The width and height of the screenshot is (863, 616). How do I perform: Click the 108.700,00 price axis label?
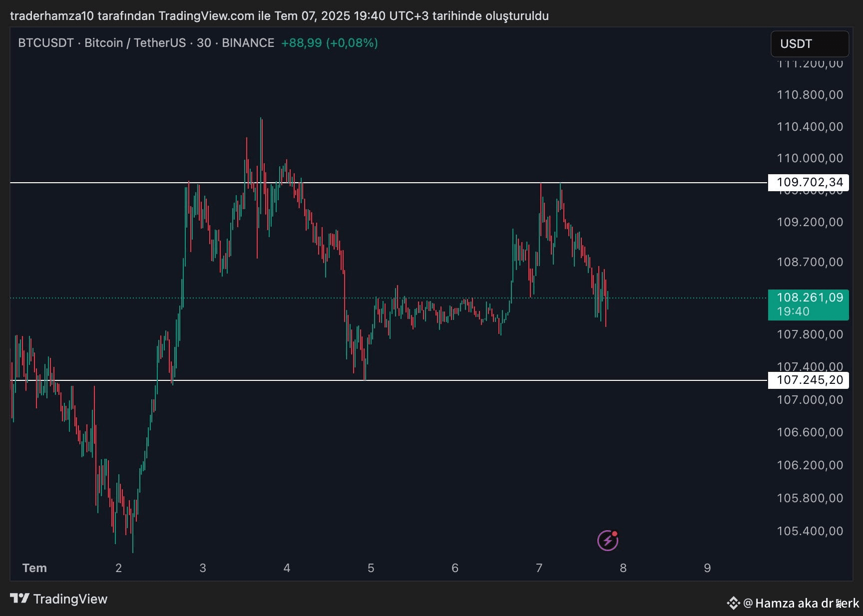(810, 262)
